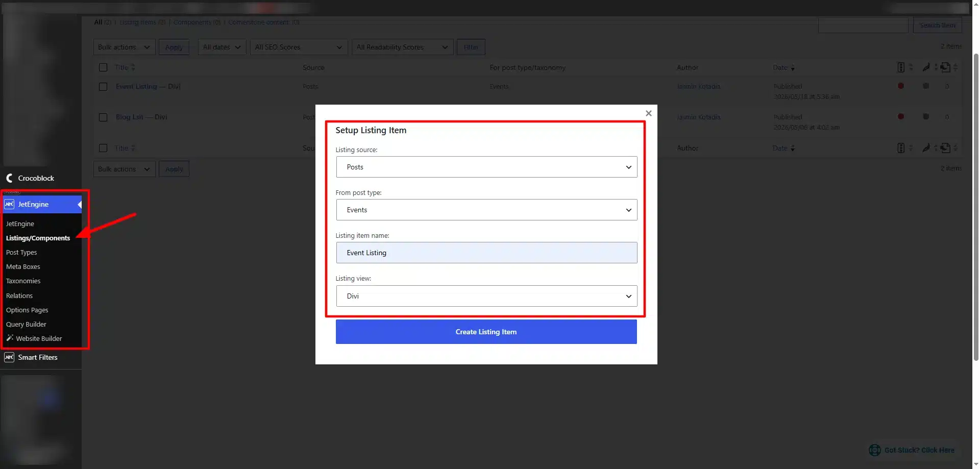The height and width of the screenshot is (469, 980).
Task: Click Got Stuck? Click Here help link
Action: (x=919, y=450)
